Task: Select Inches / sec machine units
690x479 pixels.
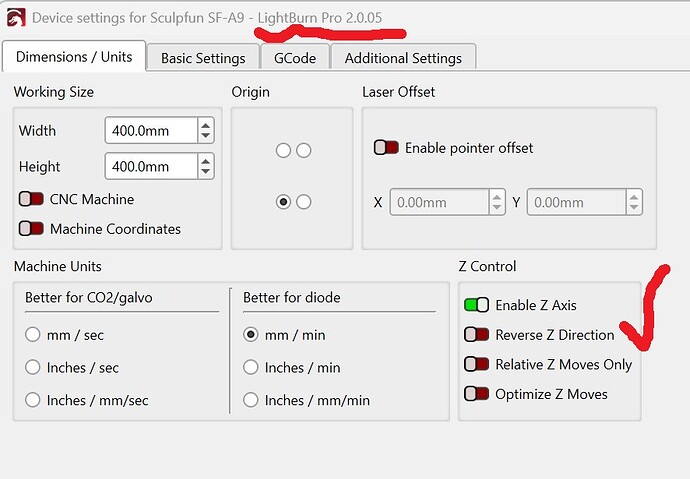Action: [x=33, y=367]
